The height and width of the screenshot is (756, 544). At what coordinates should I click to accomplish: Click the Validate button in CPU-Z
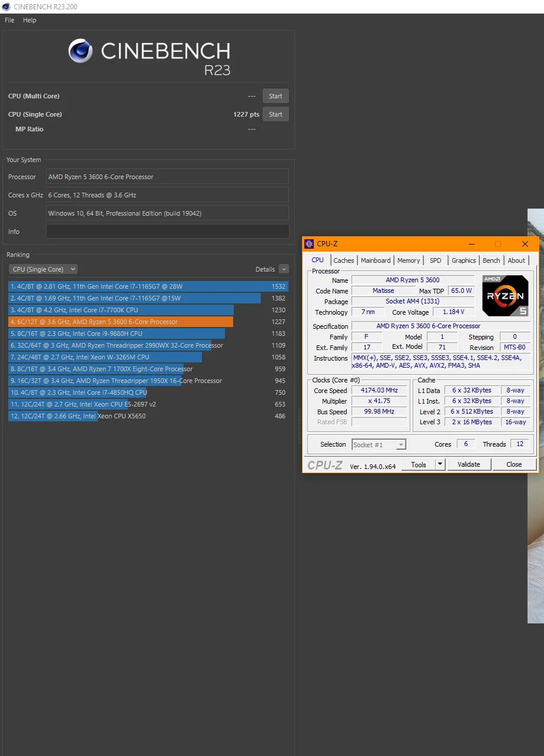click(469, 464)
